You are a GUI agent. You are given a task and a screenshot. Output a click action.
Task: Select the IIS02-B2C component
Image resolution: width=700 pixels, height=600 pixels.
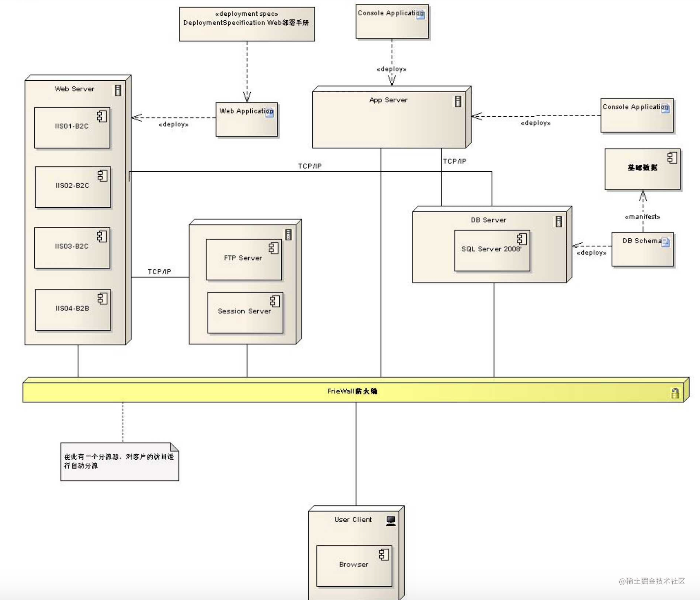72,187
